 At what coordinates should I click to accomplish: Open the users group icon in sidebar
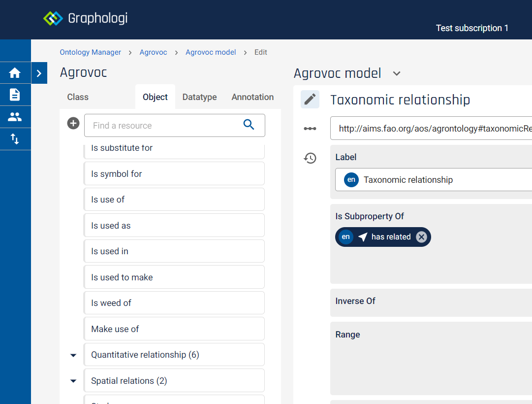[x=15, y=117]
